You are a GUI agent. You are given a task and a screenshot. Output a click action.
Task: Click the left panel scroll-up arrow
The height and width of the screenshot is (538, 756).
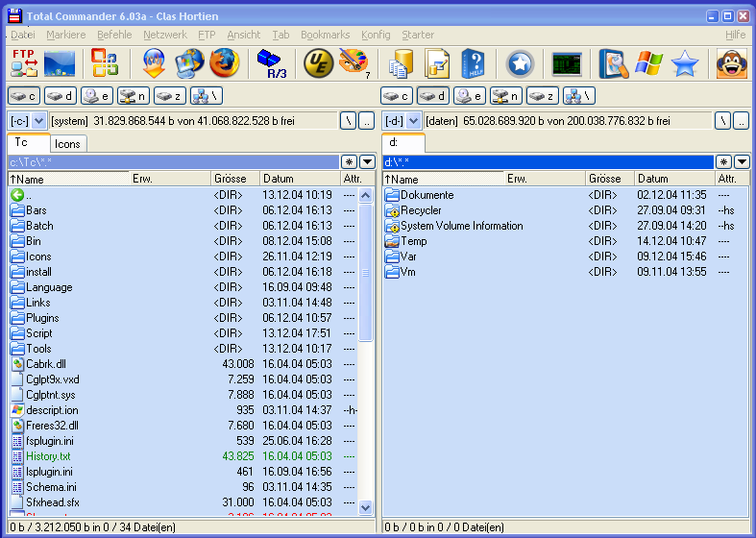click(x=365, y=195)
